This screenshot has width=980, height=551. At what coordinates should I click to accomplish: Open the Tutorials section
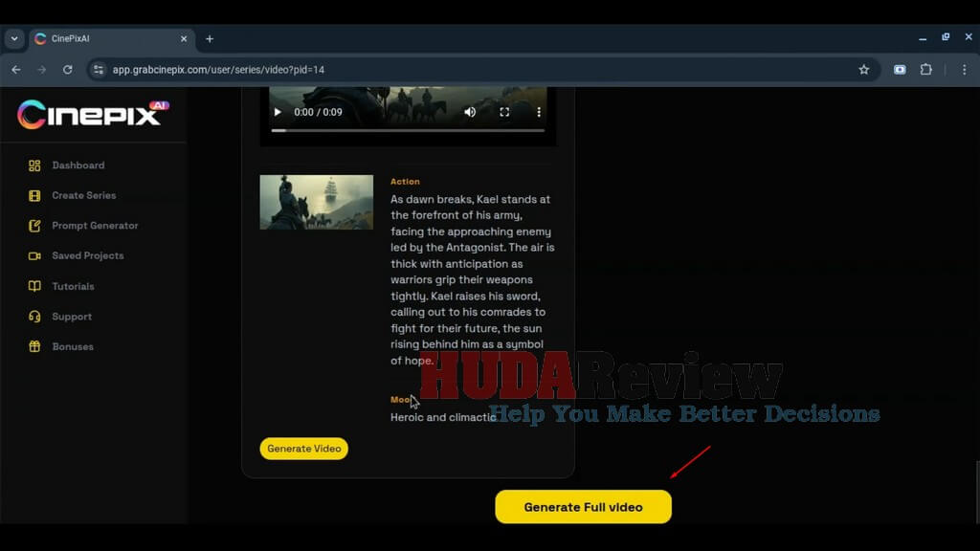73,286
